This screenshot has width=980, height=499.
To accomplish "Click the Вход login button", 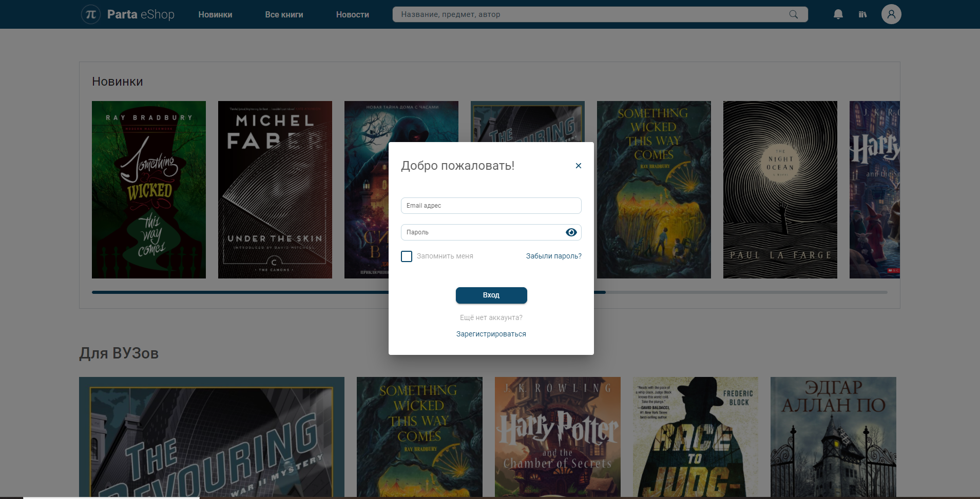I will click(491, 295).
